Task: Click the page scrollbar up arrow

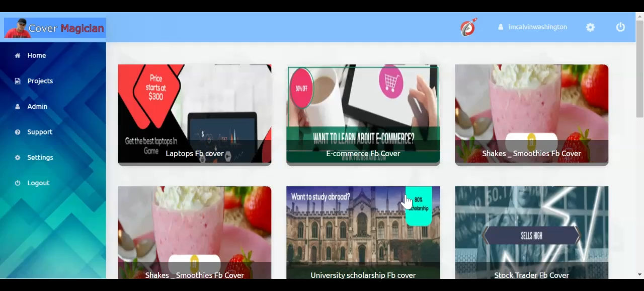Action: (x=640, y=17)
